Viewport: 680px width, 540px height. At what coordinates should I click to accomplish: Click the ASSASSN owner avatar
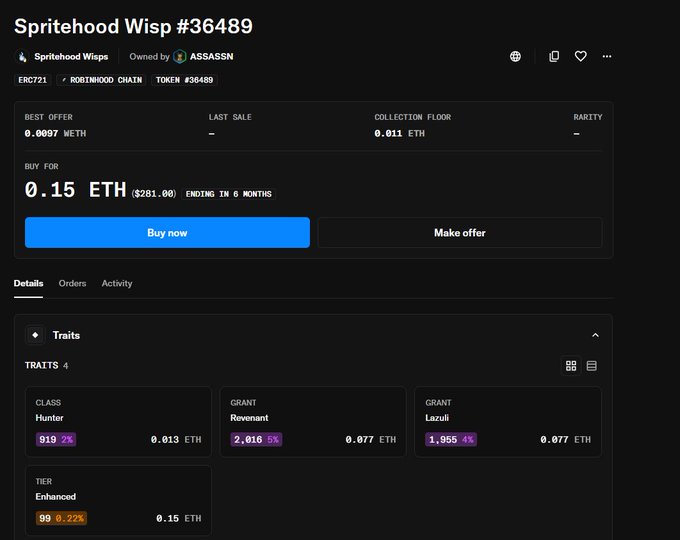[x=180, y=57]
